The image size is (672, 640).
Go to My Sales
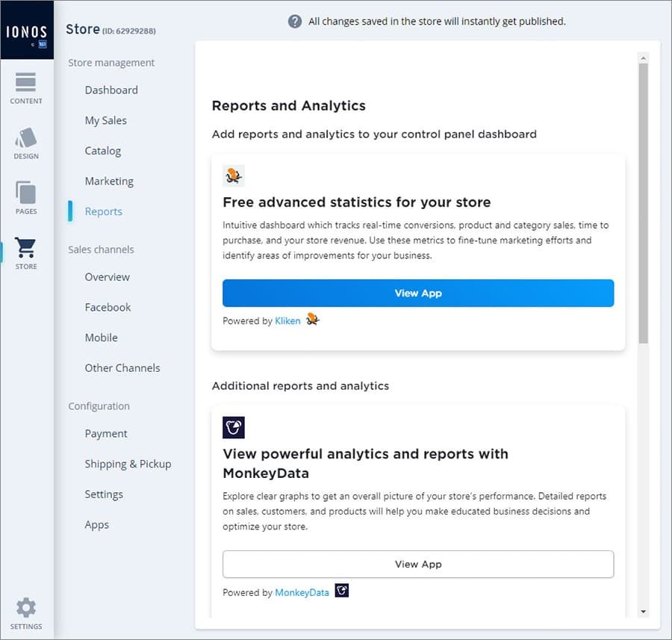[x=106, y=120]
